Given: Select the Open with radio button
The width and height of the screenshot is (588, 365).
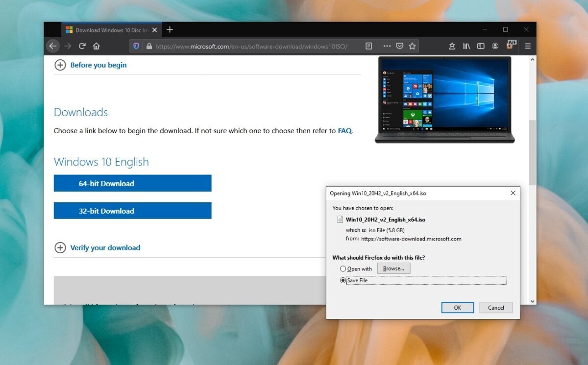Looking at the screenshot, I should (x=343, y=268).
